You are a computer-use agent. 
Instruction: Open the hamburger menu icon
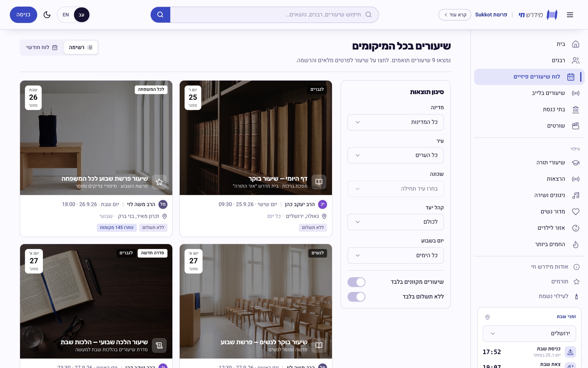pyautogui.click(x=570, y=15)
